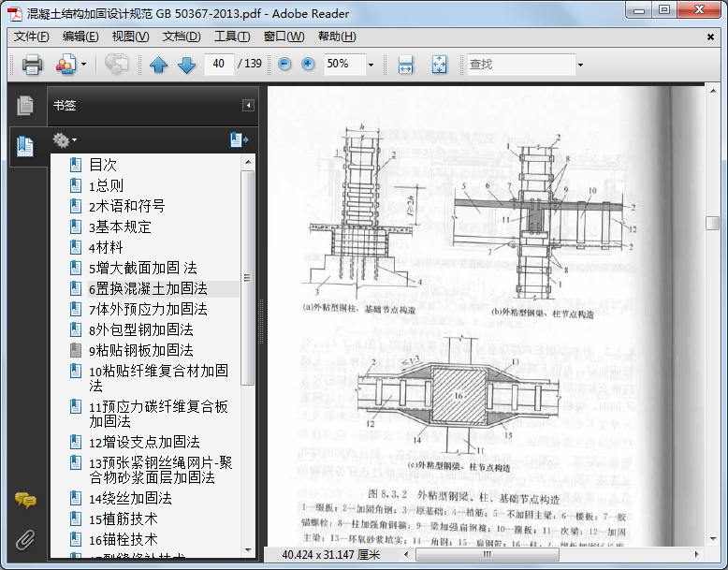Jump to bookmark 14绕丝加固法

(x=130, y=499)
